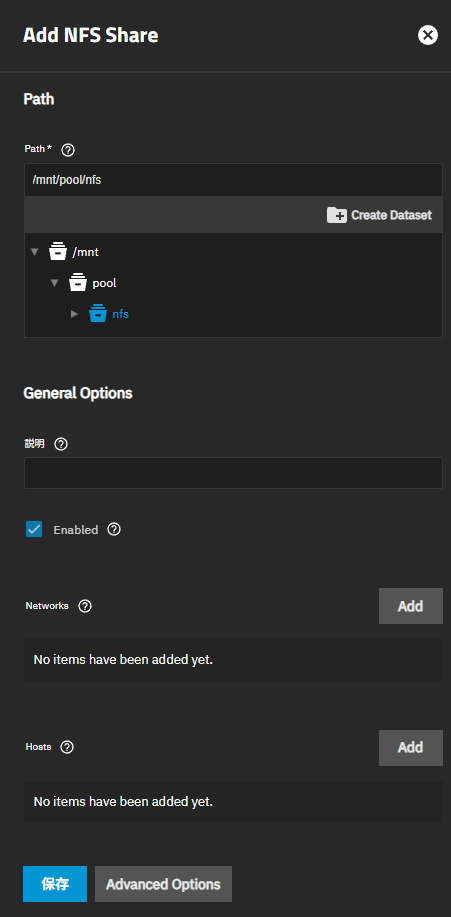Select the pool dataset label
Image resolution: width=451 pixels, height=917 pixels.
[105, 283]
